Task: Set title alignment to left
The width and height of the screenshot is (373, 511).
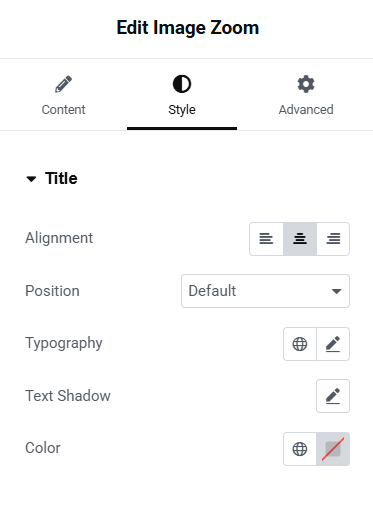Action: pyautogui.click(x=266, y=239)
